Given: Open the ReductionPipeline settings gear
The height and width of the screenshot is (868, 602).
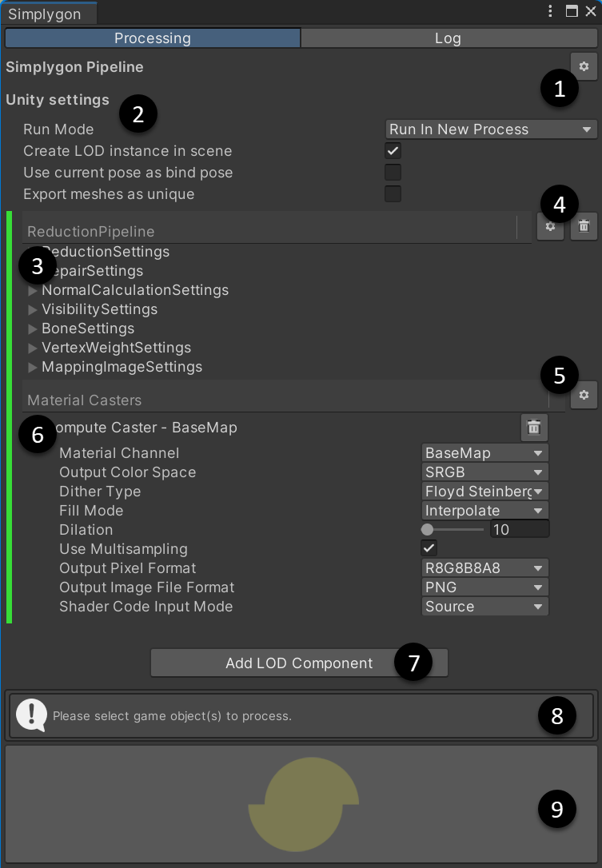Looking at the screenshot, I should pyautogui.click(x=550, y=226).
